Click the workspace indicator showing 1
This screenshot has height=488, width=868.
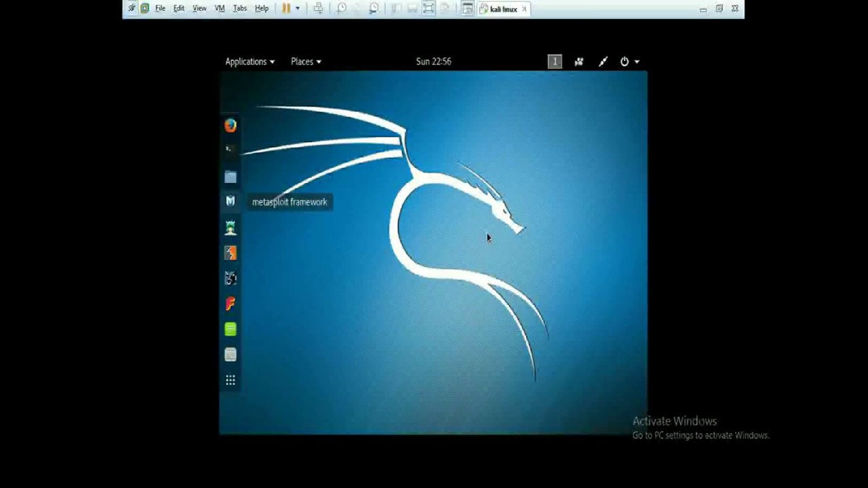[x=555, y=62]
